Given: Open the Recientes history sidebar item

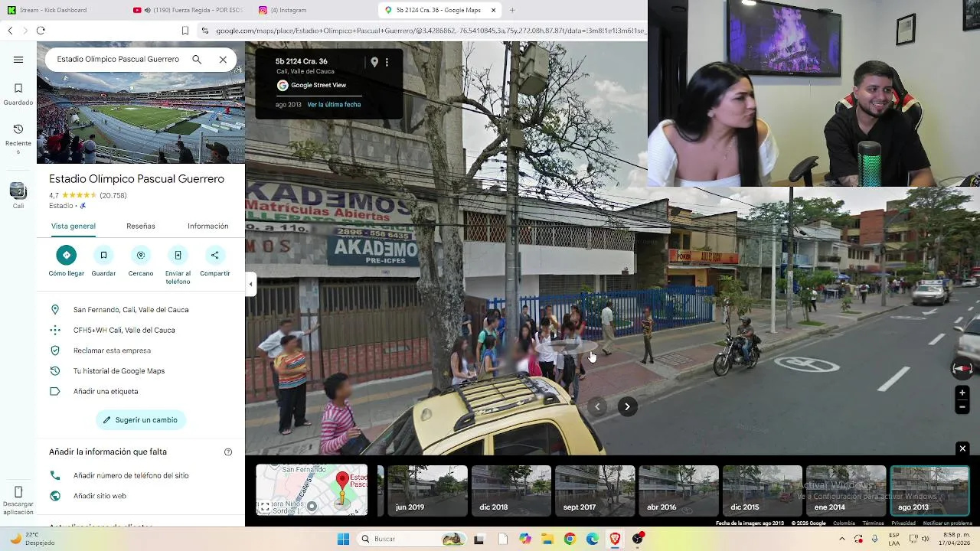Looking at the screenshot, I should coord(18,139).
